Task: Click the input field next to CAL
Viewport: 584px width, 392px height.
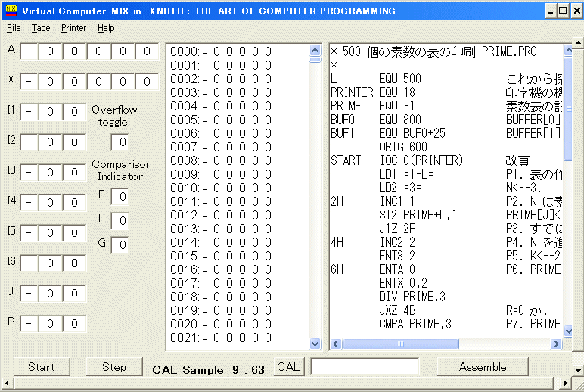Action: pos(365,366)
